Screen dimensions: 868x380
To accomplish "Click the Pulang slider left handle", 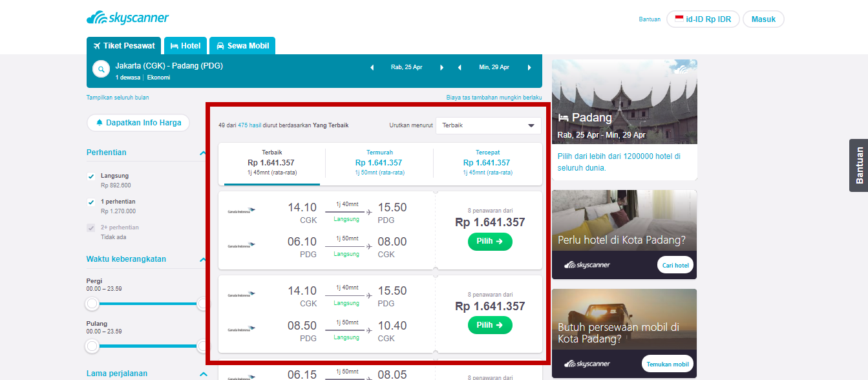I will [x=92, y=346].
